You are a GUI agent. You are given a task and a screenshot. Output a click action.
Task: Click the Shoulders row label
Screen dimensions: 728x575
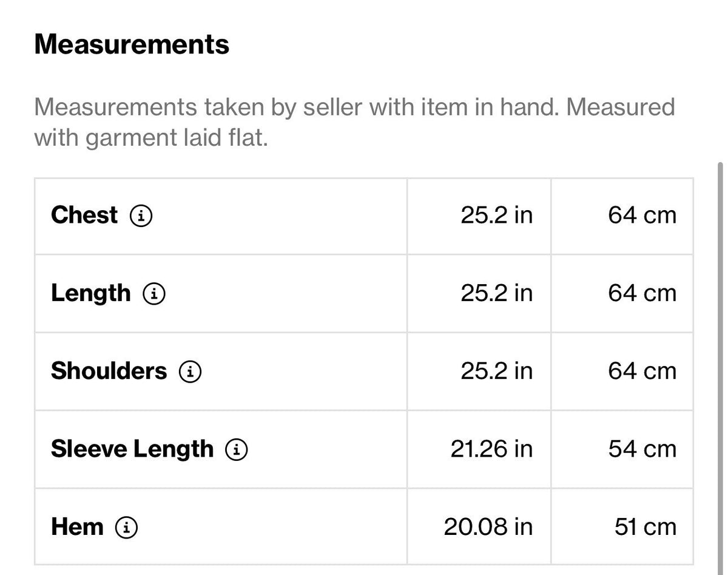pyautogui.click(x=109, y=371)
